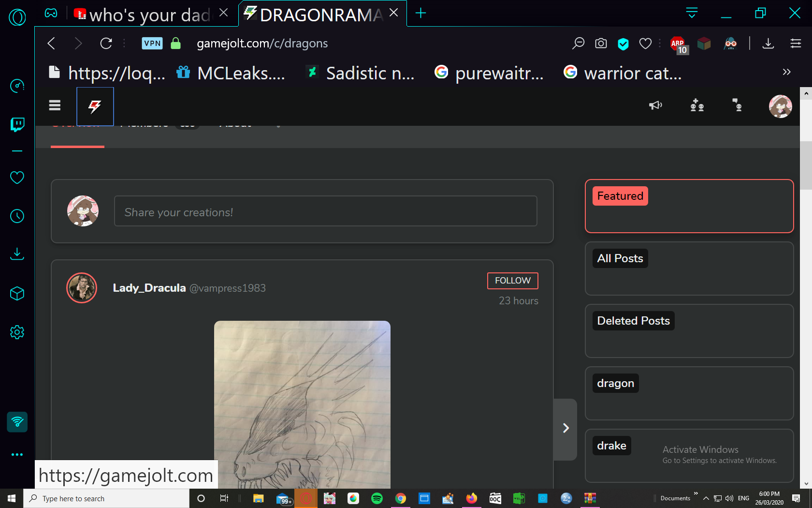Image resolution: width=812 pixels, height=508 pixels.
Task: Toggle the ad blocker shield icon
Action: pyautogui.click(x=623, y=44)
